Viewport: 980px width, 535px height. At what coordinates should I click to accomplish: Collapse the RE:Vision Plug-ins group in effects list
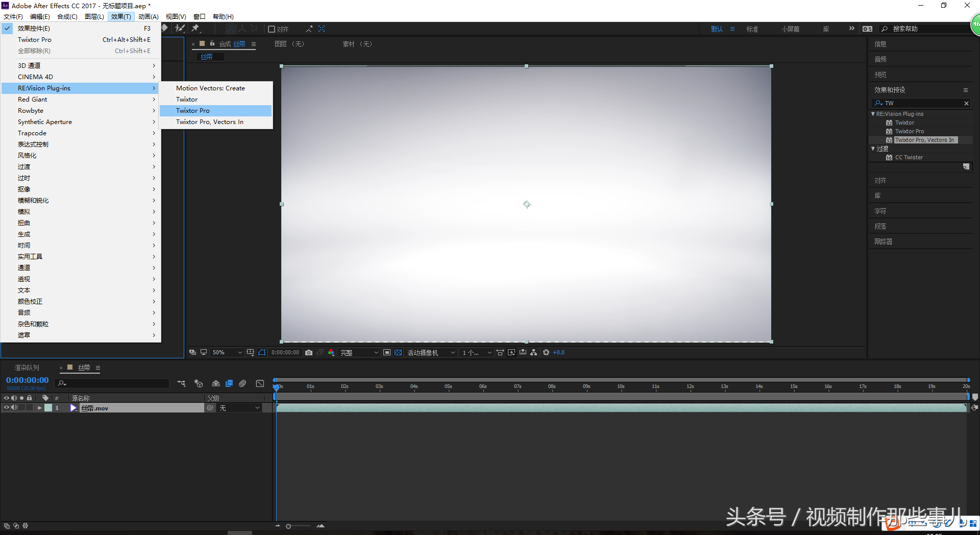click(873, 114)
